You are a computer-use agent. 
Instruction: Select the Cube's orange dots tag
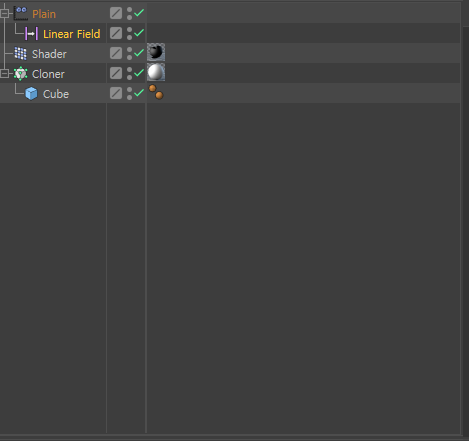156,92
